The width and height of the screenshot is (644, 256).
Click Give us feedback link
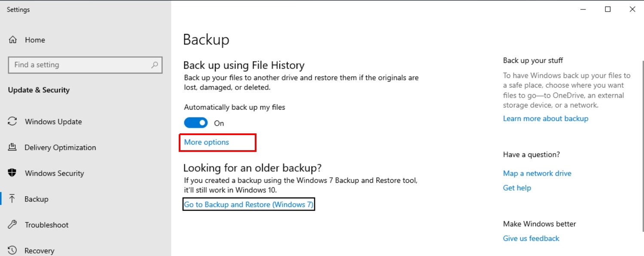[531, 238]
